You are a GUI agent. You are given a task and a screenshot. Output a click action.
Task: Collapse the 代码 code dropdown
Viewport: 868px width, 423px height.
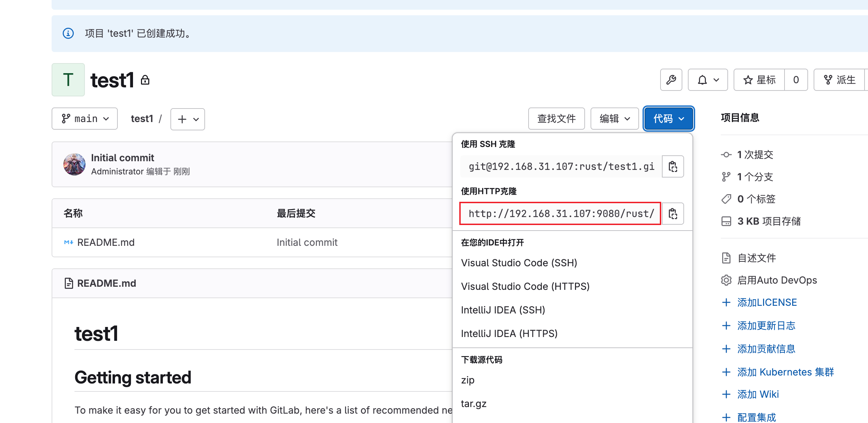[x=668, y=119]
